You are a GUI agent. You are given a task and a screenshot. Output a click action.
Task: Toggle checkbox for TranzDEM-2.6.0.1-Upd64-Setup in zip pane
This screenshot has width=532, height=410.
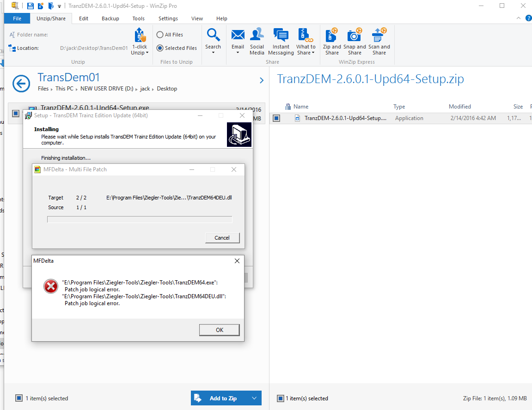276,118
